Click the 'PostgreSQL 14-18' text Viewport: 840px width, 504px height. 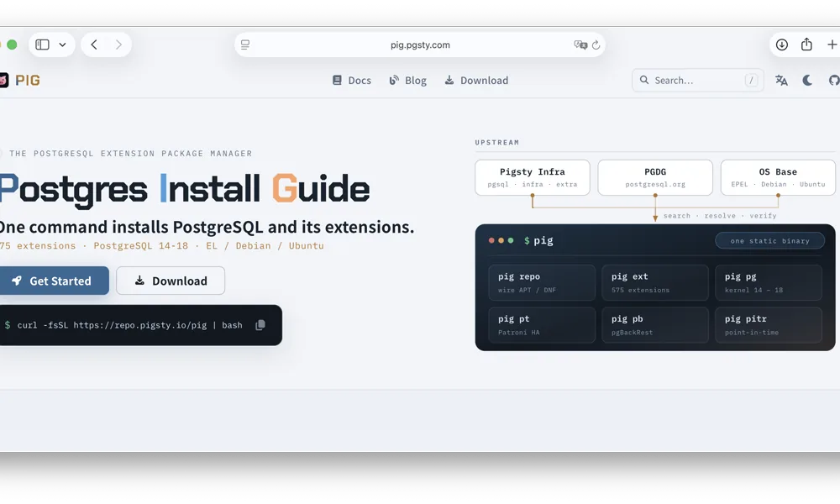(x=141, y=246)
